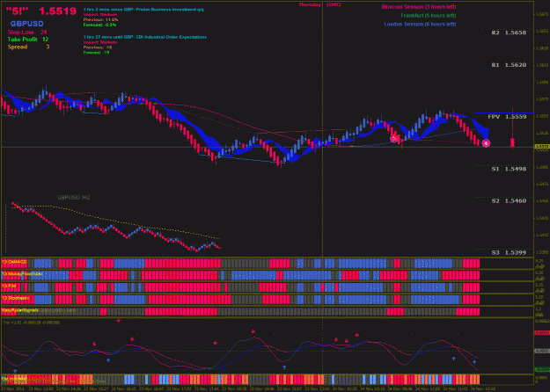The width and height of the screenshot is (550, 392).
Task: Click the London Session hours-left label
Action: pos(420,25)
